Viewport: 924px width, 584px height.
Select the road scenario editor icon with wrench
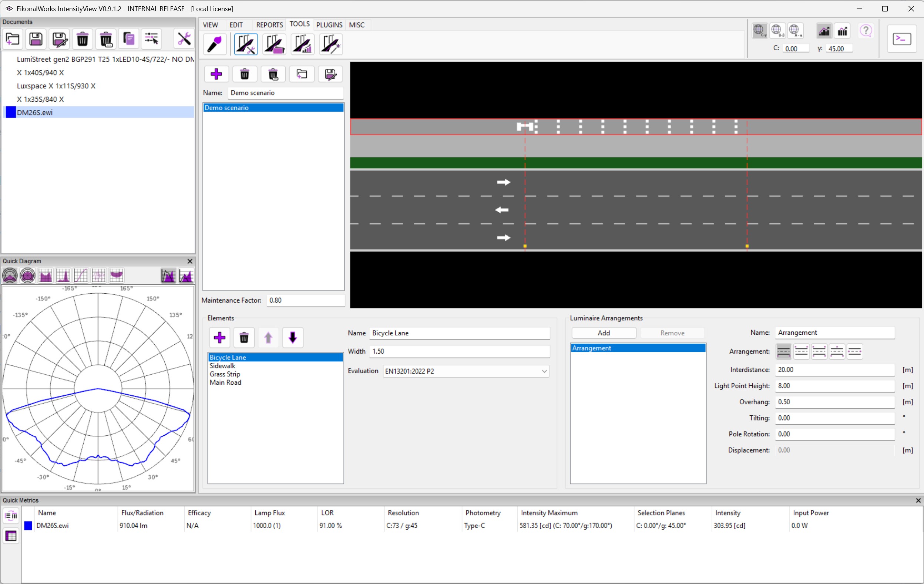[x=246, y=44]
